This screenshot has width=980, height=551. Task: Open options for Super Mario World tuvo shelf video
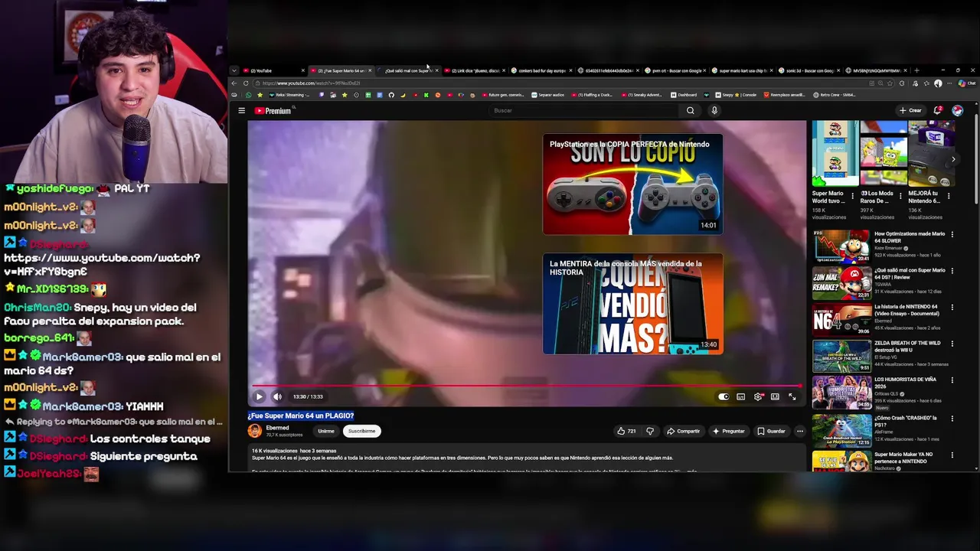853,196
